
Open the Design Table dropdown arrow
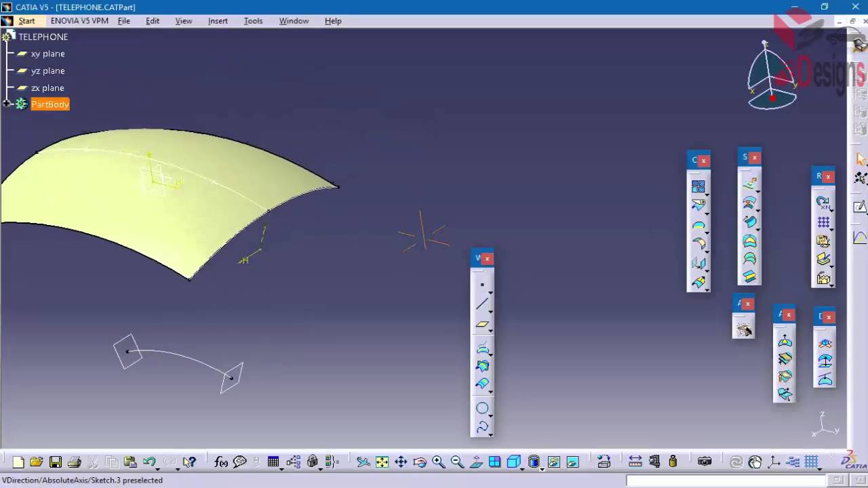(x=280, y=469)
